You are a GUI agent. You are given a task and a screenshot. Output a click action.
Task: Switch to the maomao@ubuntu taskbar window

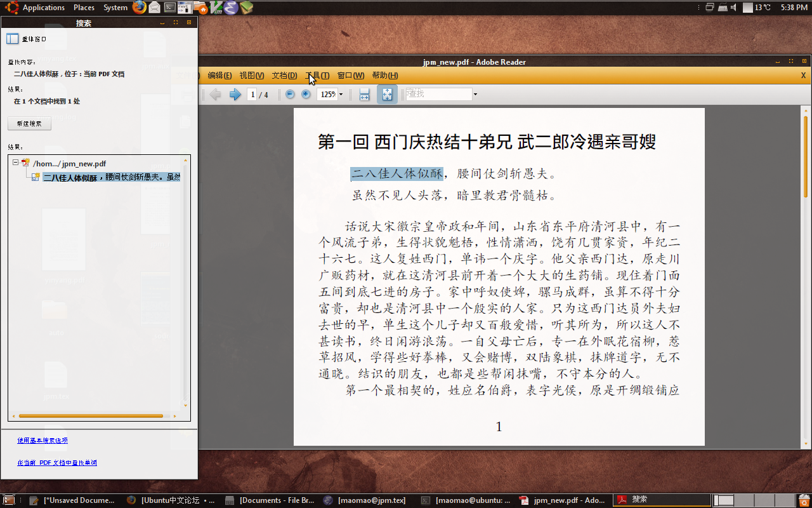click(x=466, y=500)
